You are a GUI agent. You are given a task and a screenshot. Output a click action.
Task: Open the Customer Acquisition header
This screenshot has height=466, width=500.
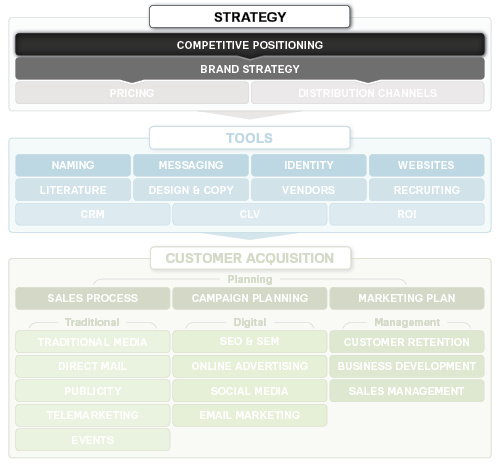[250, 258]
